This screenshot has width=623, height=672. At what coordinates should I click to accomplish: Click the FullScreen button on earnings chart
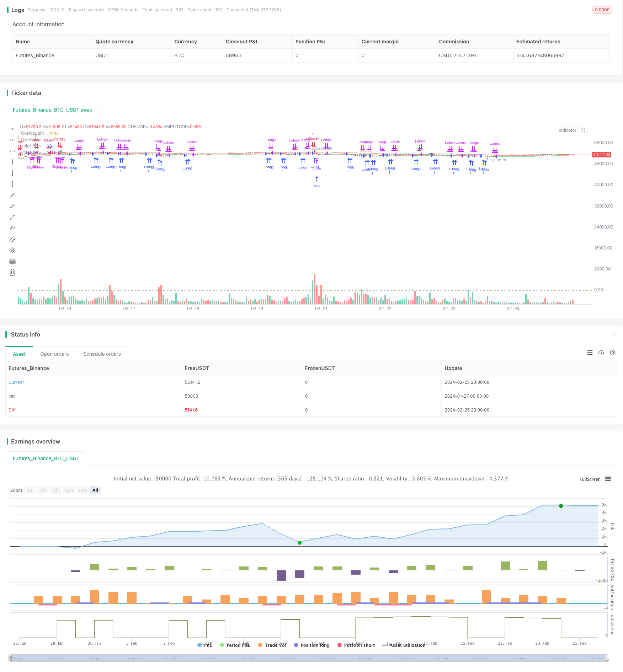[x=590, y=479]
